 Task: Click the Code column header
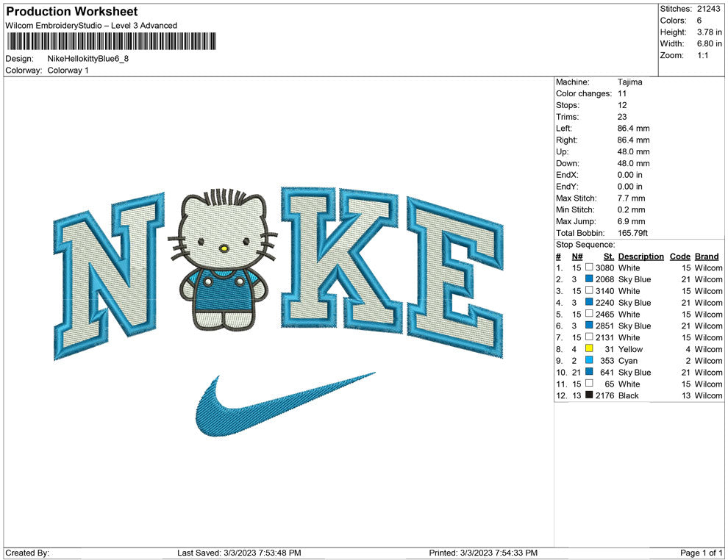679,256
